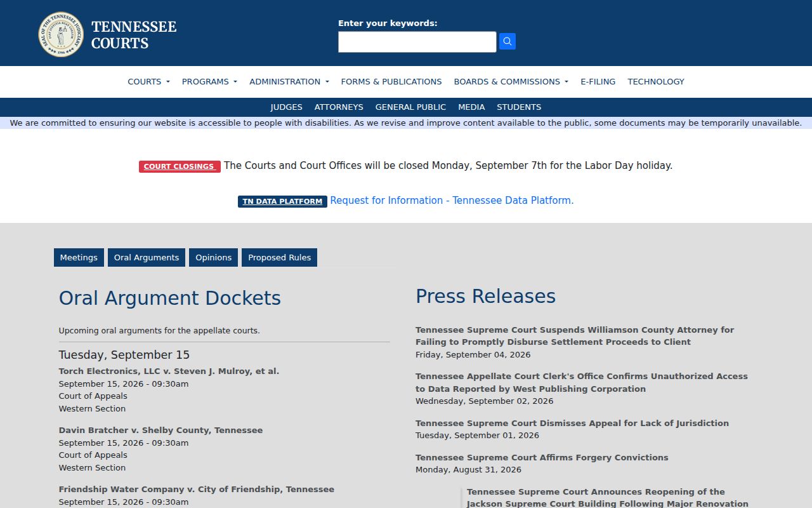Screen dimensions: 812x508
Task: Open Jackson Supreme Court Building reopening release
Action: [608, 497]
